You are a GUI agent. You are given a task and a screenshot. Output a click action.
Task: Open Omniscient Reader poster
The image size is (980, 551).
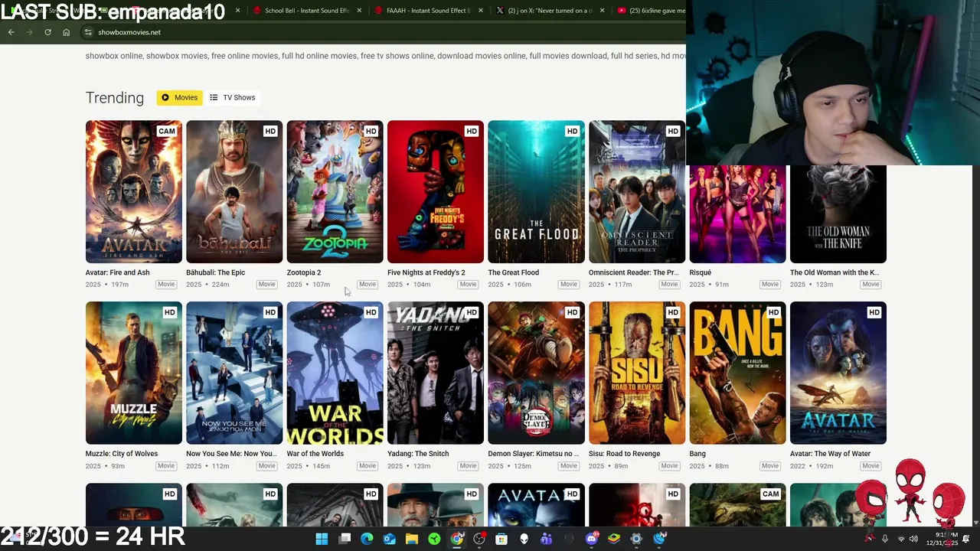(x=637, y=191)
